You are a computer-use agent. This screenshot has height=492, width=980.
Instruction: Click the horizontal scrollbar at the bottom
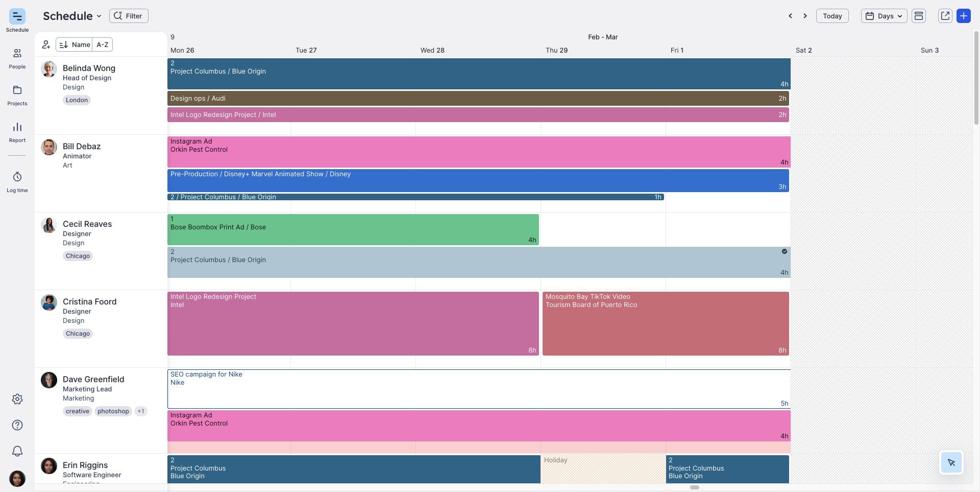[694, 487]
